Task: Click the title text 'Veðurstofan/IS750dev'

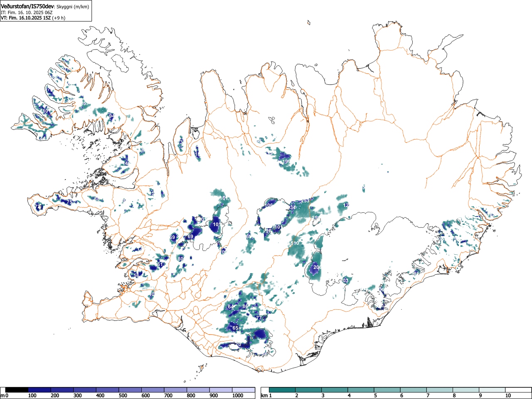Action: pyautogui.click(x=28, y=6)
